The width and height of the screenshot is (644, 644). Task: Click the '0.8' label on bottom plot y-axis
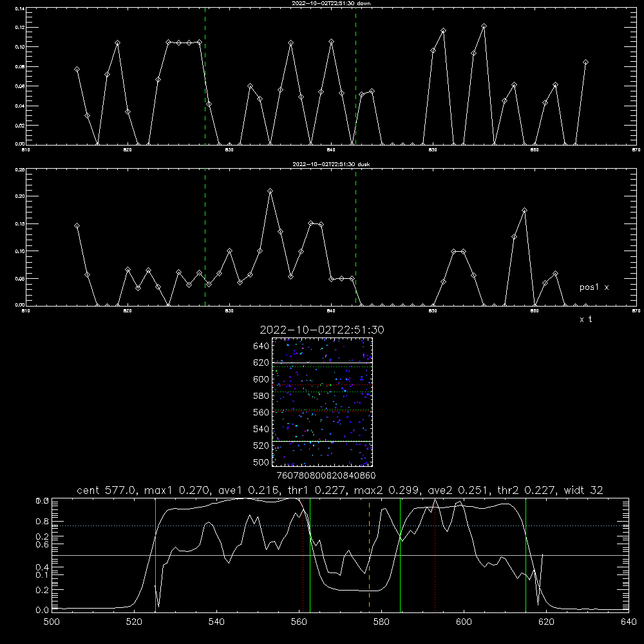point(43,522)
